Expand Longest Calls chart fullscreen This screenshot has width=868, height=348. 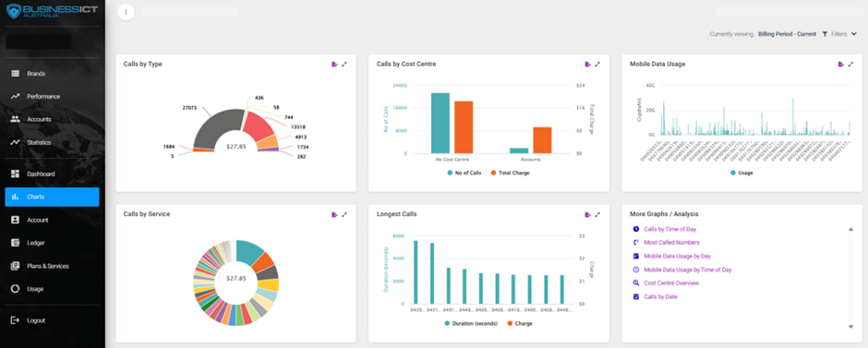(x=597, y=214)
